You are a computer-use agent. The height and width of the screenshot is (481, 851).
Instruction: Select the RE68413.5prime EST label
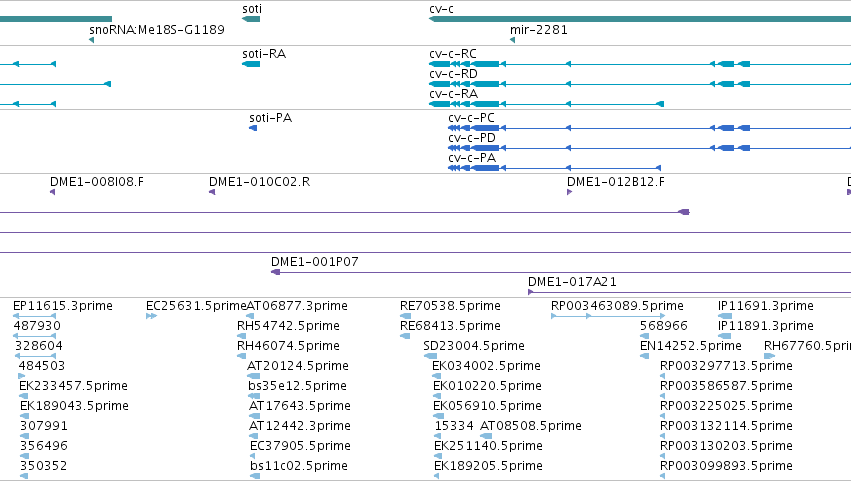click(x=450, y=326)
